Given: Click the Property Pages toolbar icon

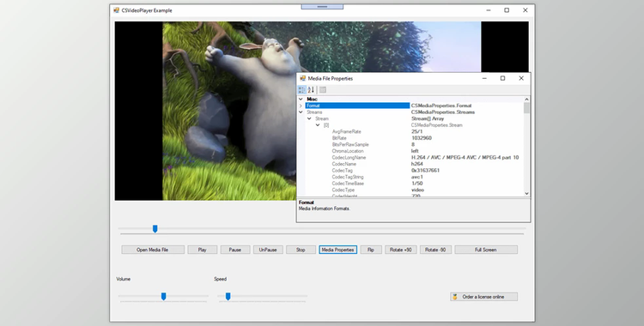Looking at the screenshot, I should tap(323, 89).
